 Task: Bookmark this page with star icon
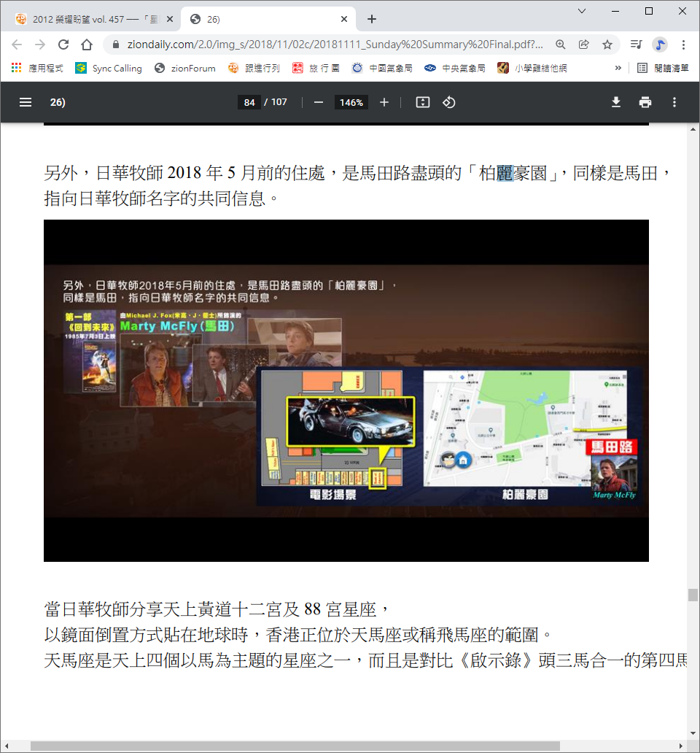pos(607,45)
